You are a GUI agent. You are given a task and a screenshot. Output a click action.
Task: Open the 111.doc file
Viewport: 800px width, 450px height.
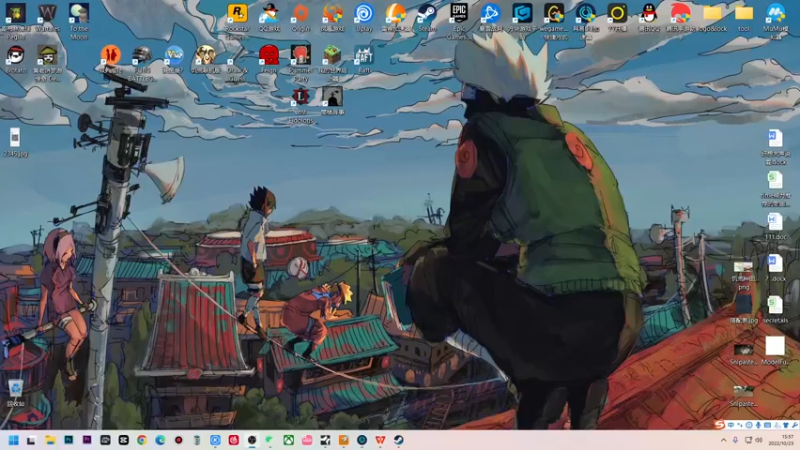point(775,226)
